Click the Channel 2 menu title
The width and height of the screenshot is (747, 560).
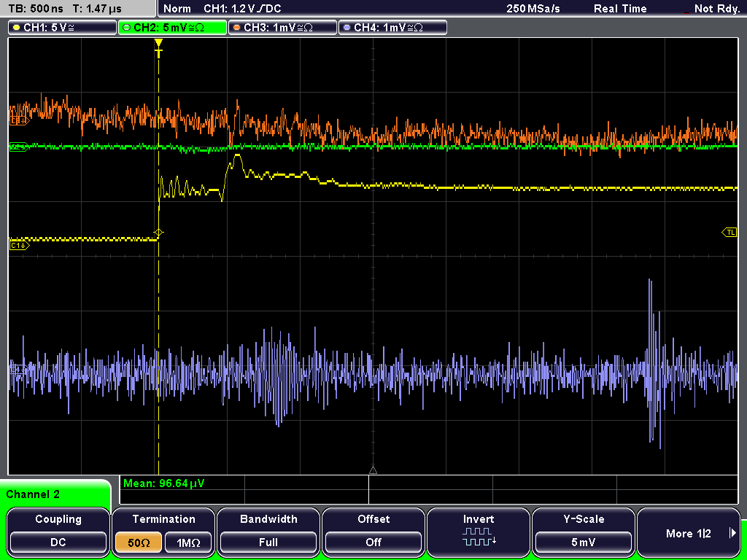pos(33,494)
